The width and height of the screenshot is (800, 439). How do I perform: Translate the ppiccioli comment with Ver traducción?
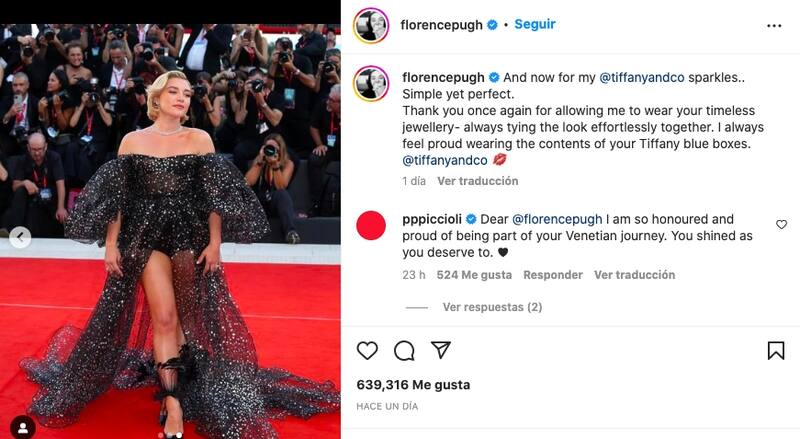tap(634, 275)
